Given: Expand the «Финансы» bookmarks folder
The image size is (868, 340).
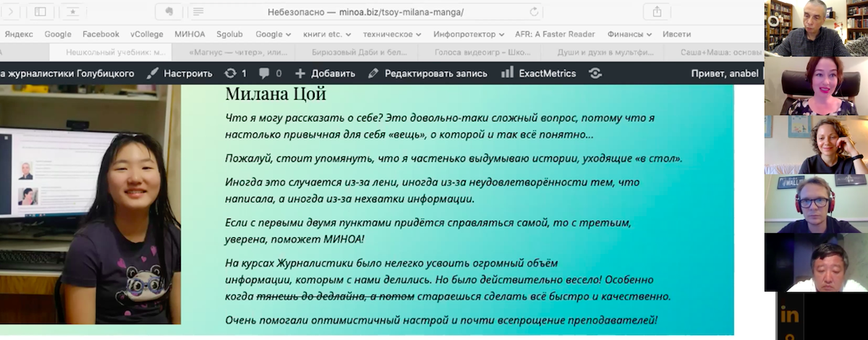Looking at the screenshot, I should [629, 34].
